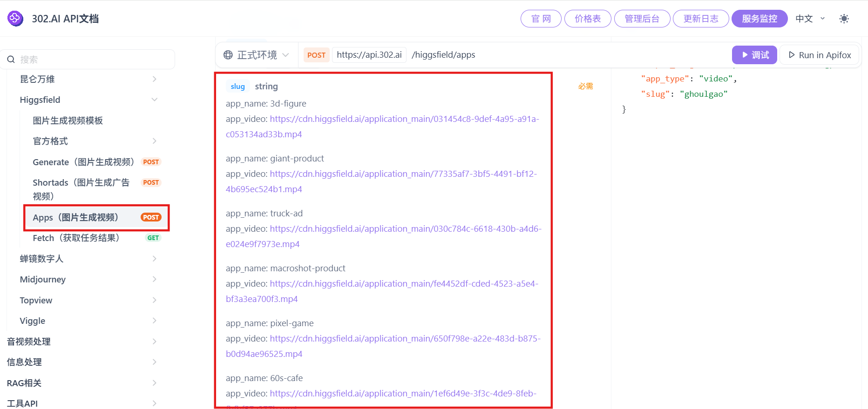The image size is (868, 409).
Task: Expand the 昆仑万维 section
Action: coord(155,79)
